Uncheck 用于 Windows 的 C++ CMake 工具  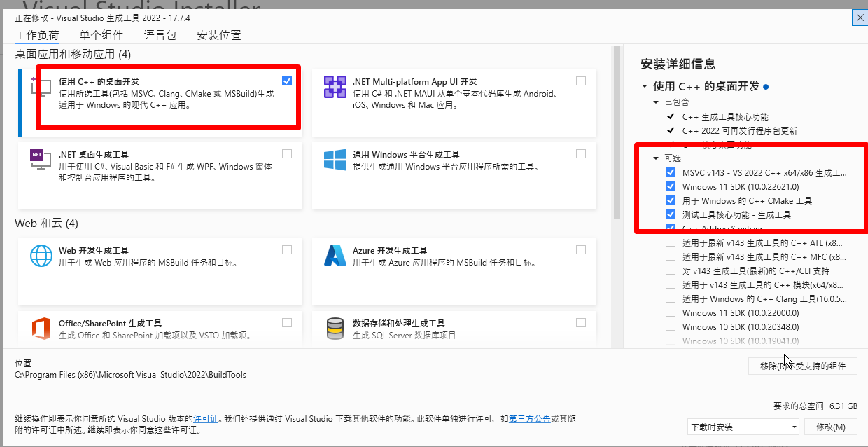click(x=671, y=200)
